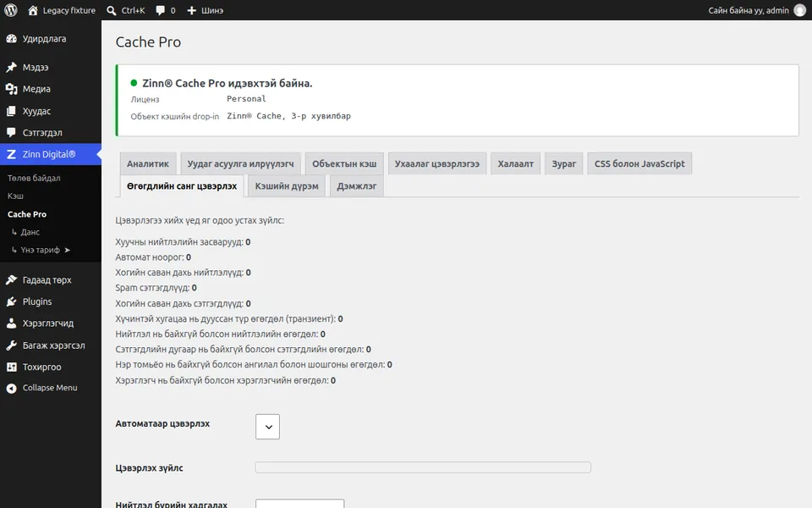
Task: Click the Хуудас pages icon
Action: point(11,111)
